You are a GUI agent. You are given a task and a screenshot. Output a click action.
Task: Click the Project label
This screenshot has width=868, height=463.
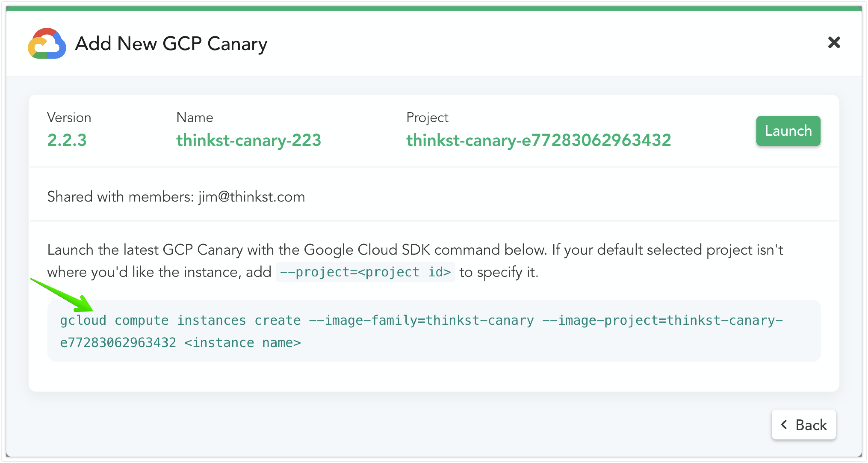pos(427,118)
